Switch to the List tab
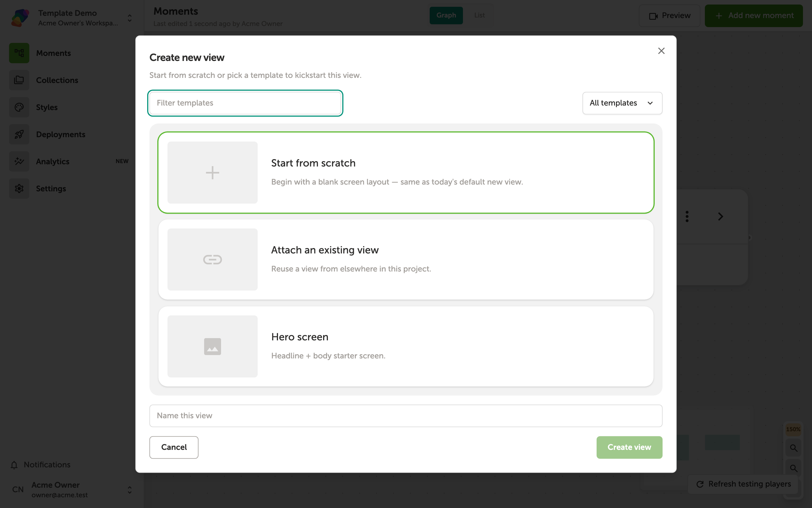Image resolution: width=812 pixels, height=508 pixels. [x=479, y=15]
